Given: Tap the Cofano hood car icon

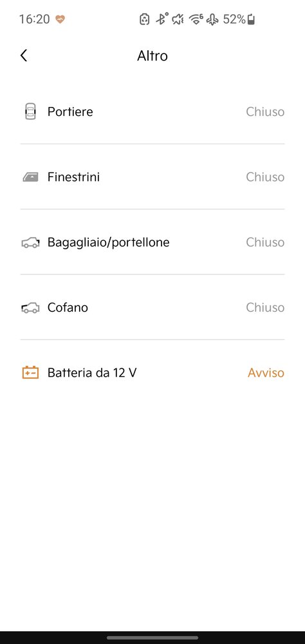Looking at the screenshot, I should click(x=30, y=308).
